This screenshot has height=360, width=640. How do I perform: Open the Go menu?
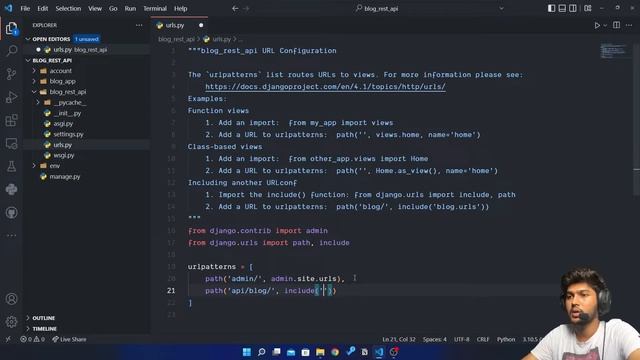click(113, 8)
